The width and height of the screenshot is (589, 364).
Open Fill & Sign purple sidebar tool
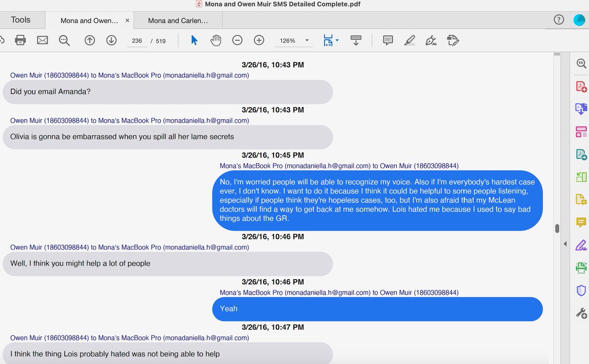click(x=581, y=244)
